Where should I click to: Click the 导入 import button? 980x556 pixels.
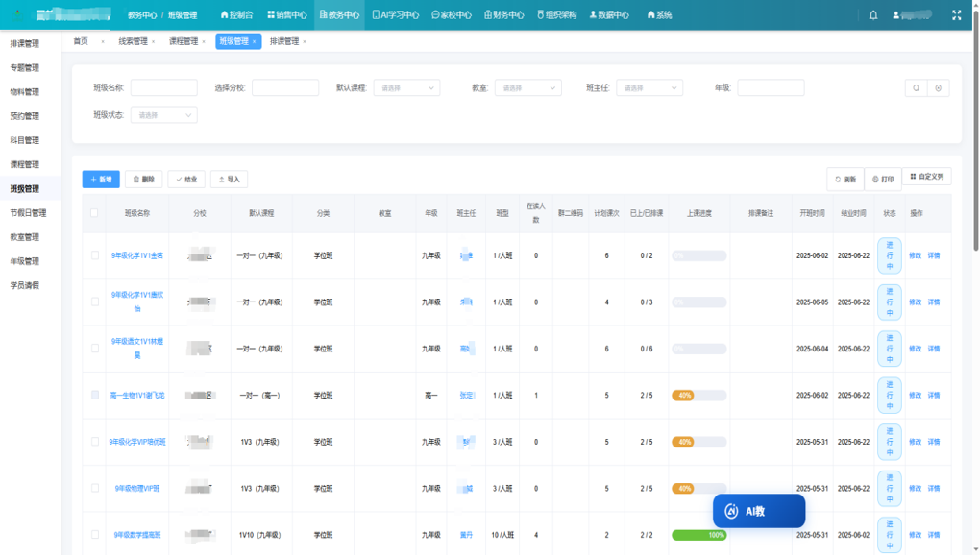pyautogui.click(x=230, y=180)
